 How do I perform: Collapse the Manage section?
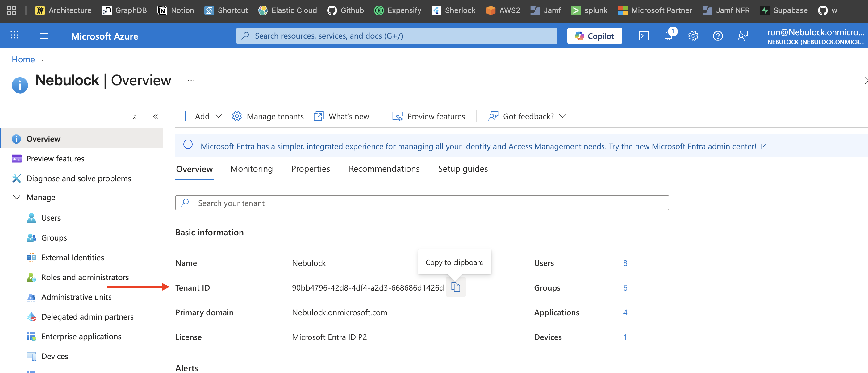[x=16, y=197]
